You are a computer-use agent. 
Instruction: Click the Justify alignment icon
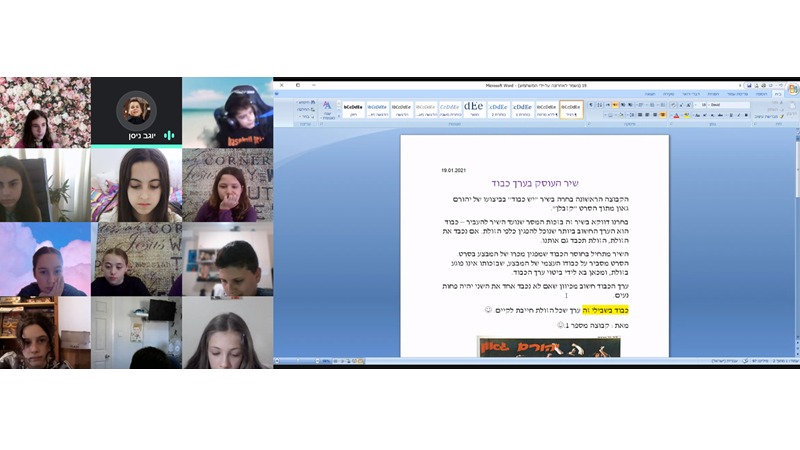click(x=640, y=115)
